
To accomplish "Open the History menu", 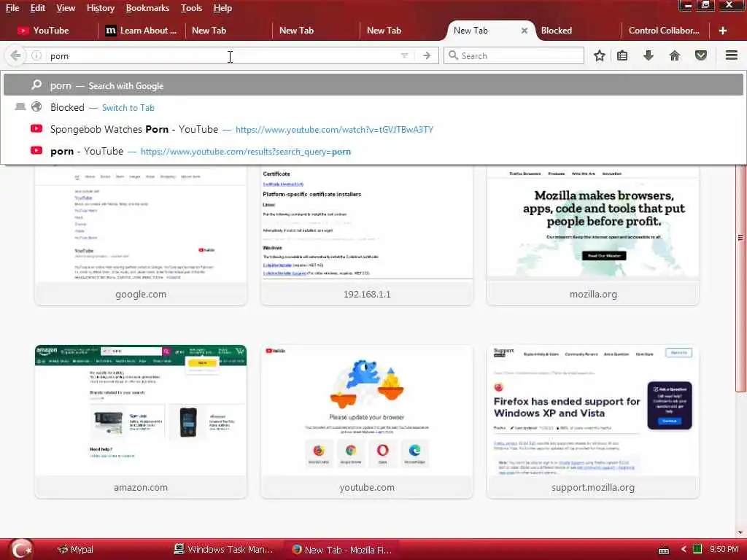I will 101,8.
